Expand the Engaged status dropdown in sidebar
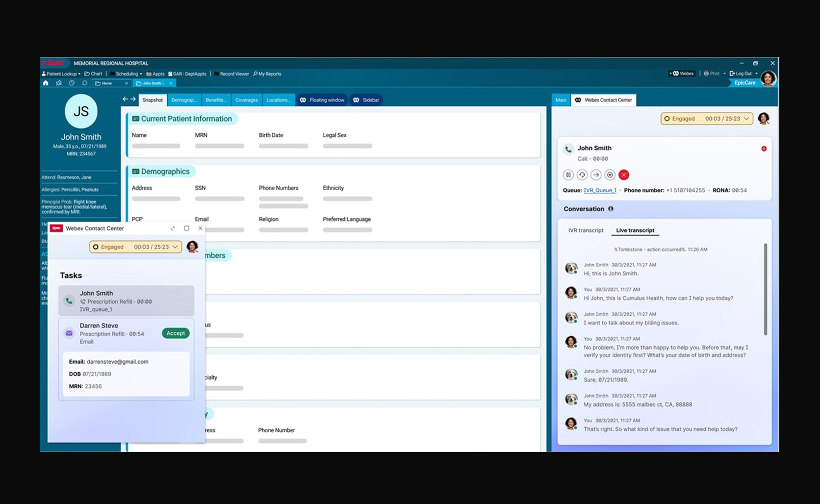The width and height of the screenshot is (820, 504). point(707,119)
